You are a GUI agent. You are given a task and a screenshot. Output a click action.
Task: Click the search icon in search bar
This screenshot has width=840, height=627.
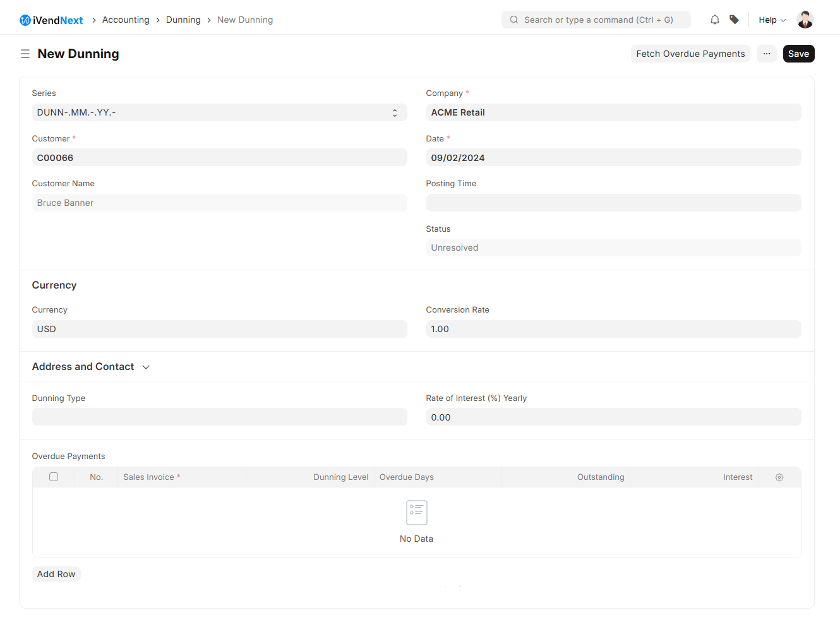point(514,20)
